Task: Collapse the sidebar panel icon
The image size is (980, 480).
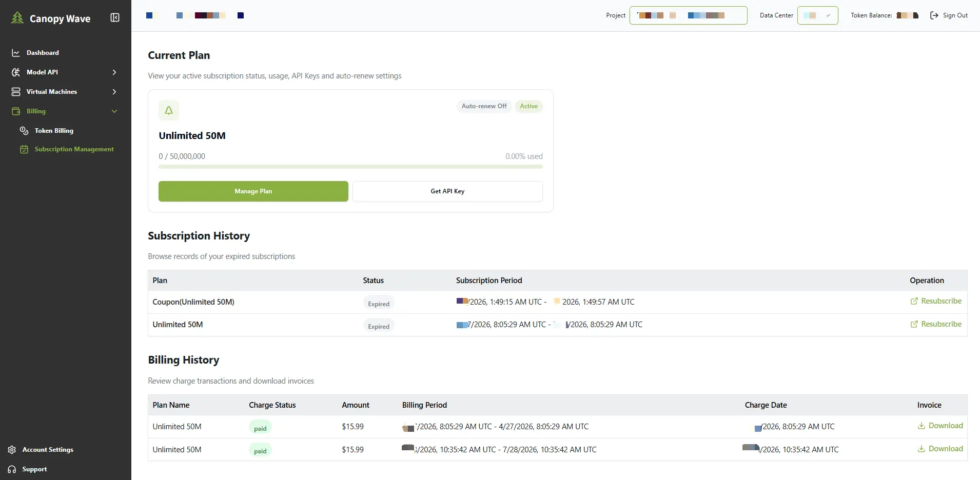Action: 115,18
